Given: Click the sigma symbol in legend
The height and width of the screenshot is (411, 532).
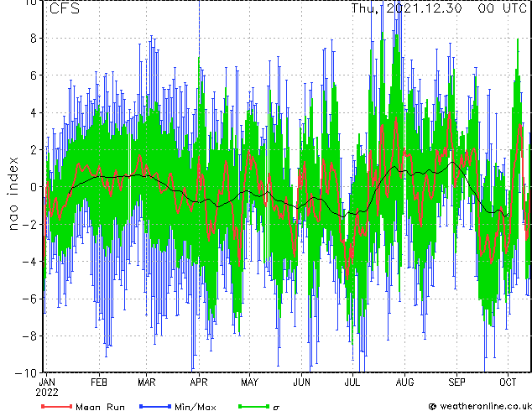Looking at the screenshot, I should click(276, 408).
